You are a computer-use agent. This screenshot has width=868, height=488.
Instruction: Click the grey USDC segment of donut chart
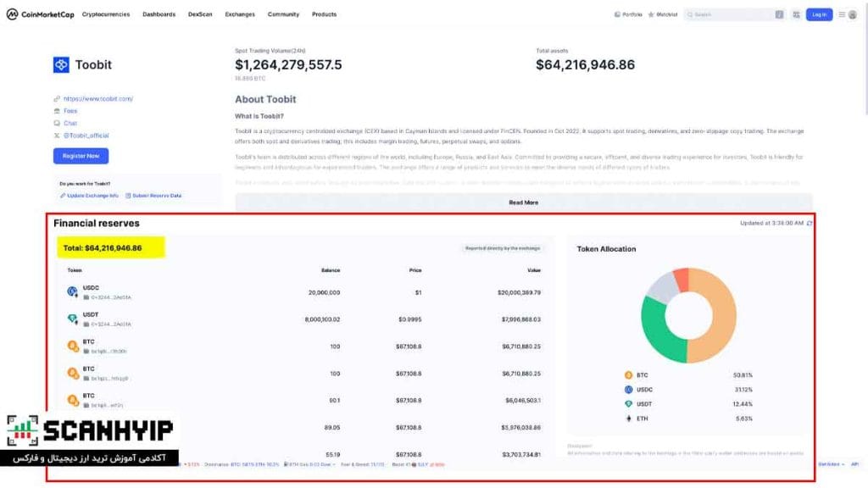(665, 288)
